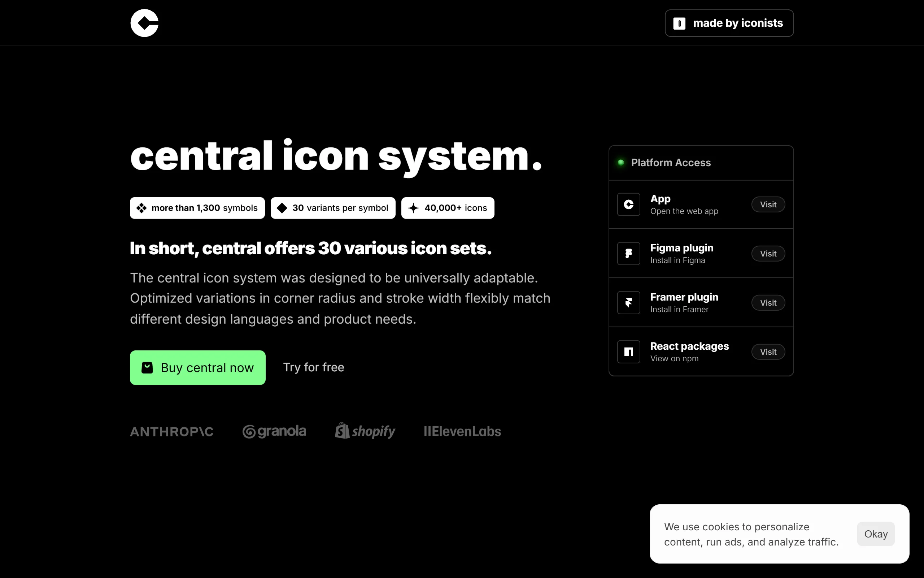Click the npm React packages icon
Viewport: 924px width, 578px height.
click(x=629, y=352)
